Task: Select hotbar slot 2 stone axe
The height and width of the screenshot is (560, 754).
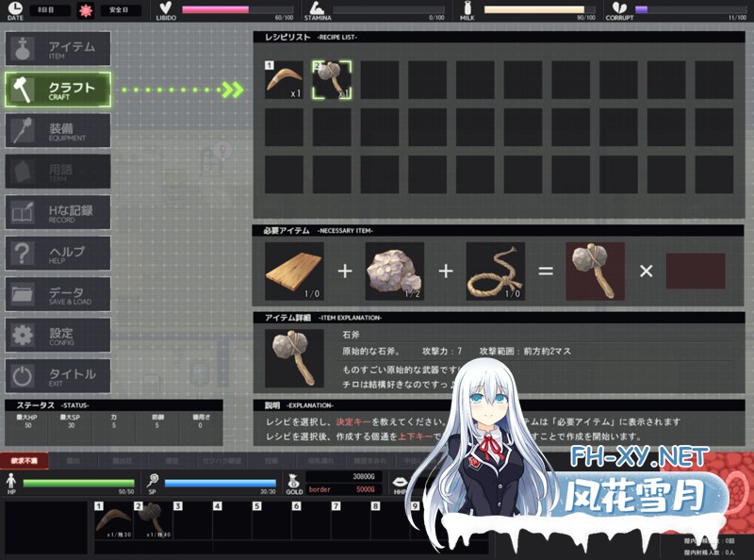Action: click(154, 520)
